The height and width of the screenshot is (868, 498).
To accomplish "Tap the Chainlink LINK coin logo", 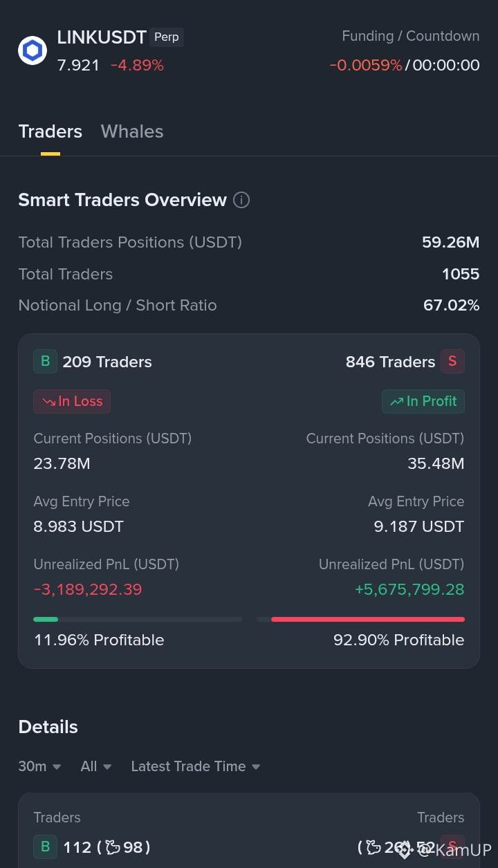I will (x=33, y=50).
